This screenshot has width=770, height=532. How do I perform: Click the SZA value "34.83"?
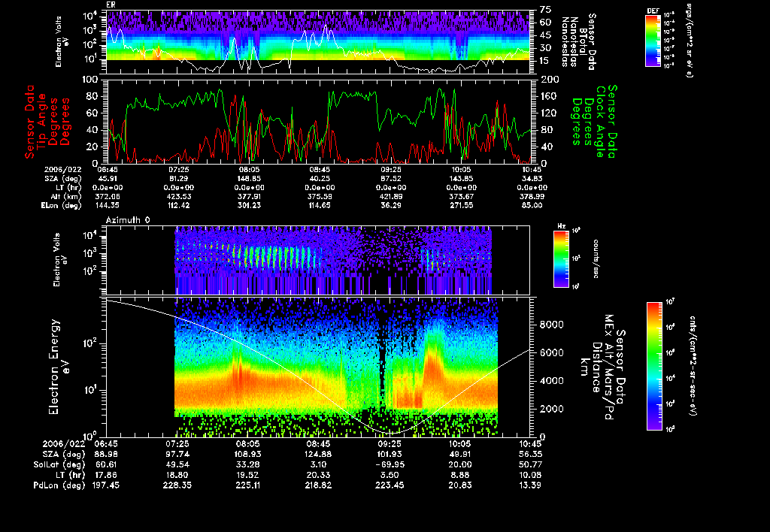[x=533, y=179]
